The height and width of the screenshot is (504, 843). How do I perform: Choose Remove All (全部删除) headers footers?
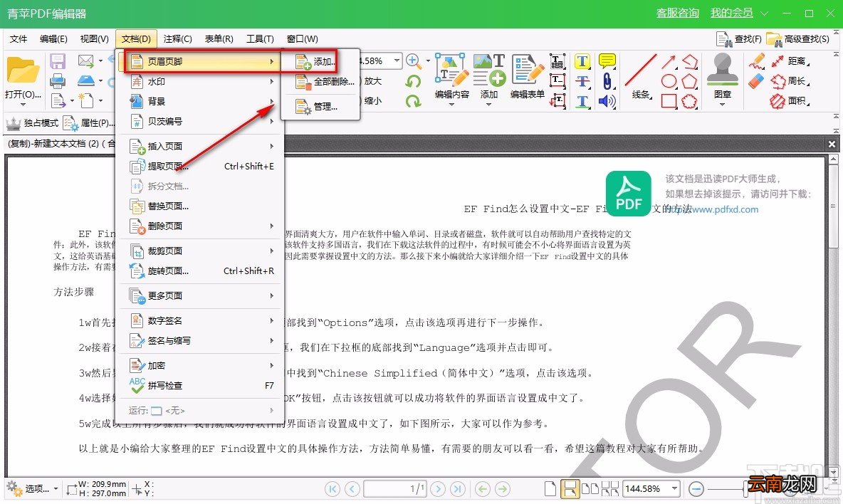pyautogui.click(x=320, y=82)
